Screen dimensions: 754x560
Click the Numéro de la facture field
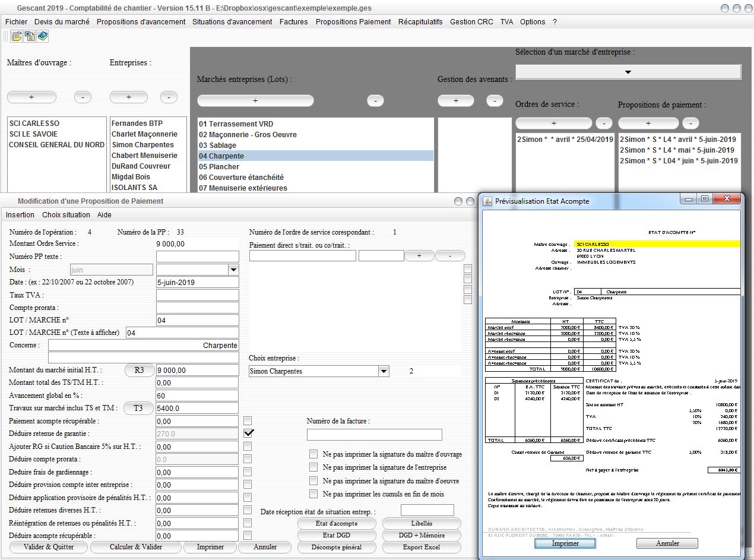[375, 434]
